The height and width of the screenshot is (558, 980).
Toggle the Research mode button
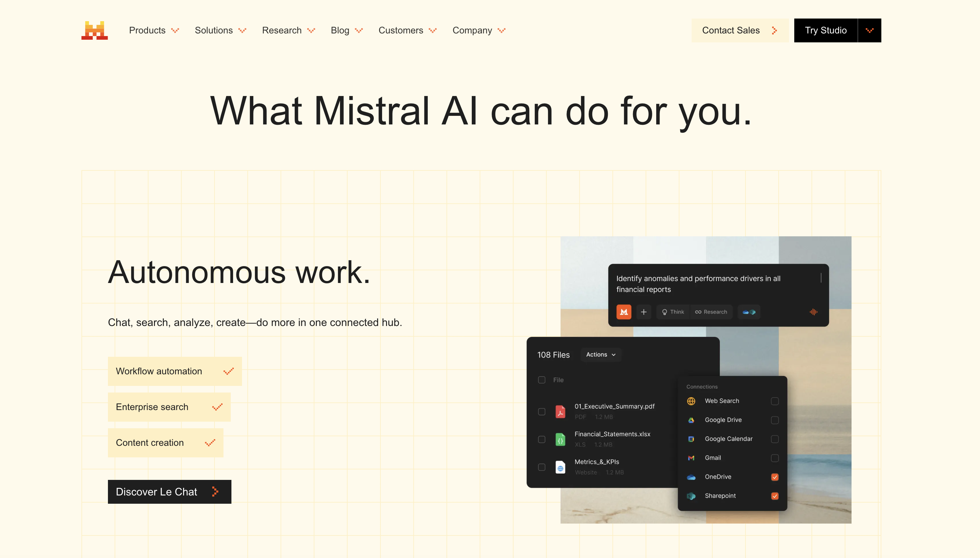(x=711, y=311)
